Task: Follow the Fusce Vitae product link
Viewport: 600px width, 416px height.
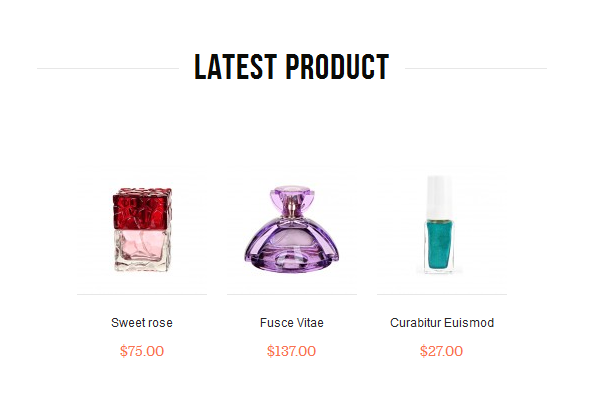Action: pos(292,323)
